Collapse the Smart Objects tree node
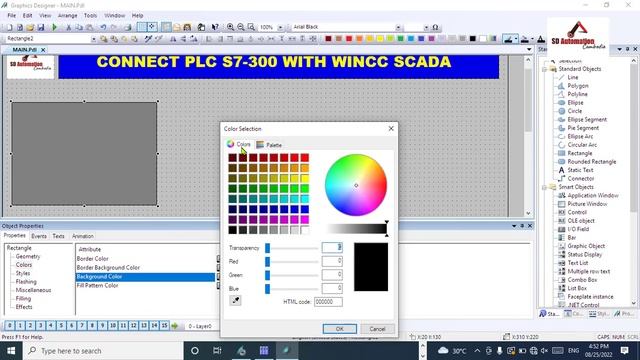The width and height of the screenshot is (640, 360). [x=544, y=187]
